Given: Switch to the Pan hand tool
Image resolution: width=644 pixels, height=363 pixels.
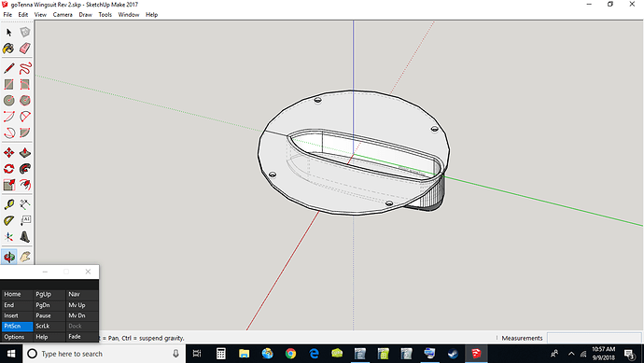Looking at the screenshot, I should [25, 257].
